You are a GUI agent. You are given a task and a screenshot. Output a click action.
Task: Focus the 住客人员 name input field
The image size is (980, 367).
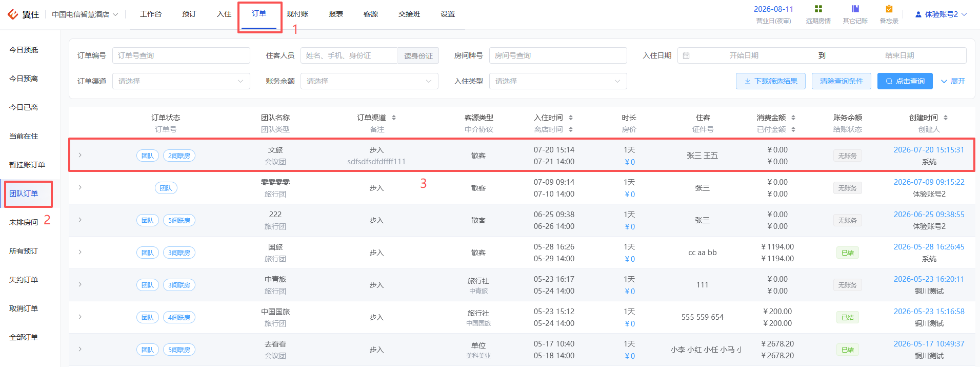click(349, 55)
